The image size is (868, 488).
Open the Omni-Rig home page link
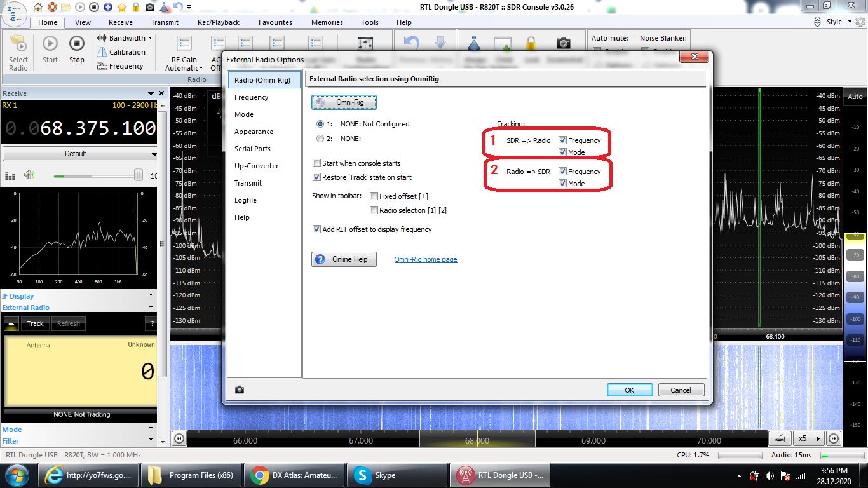(425, 259)
